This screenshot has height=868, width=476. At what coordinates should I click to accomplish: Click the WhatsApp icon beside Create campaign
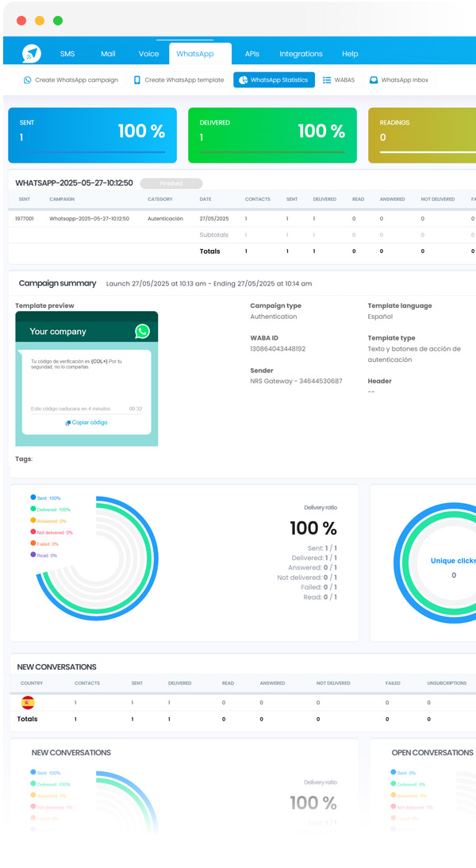[27, 79]
